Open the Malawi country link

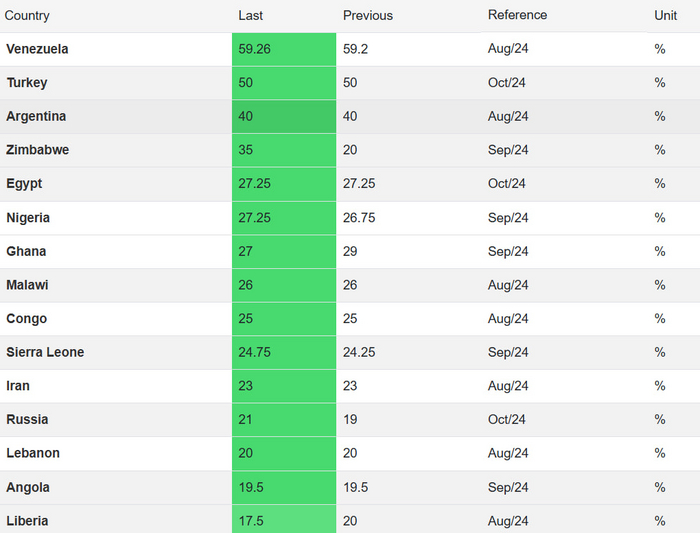(27, 285)
